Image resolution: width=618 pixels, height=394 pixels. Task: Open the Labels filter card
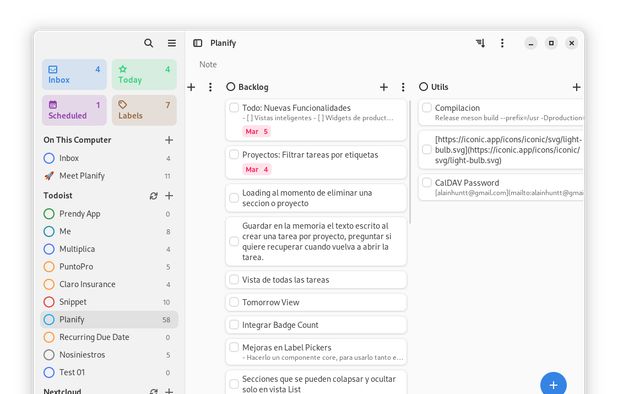pos(144,110)
